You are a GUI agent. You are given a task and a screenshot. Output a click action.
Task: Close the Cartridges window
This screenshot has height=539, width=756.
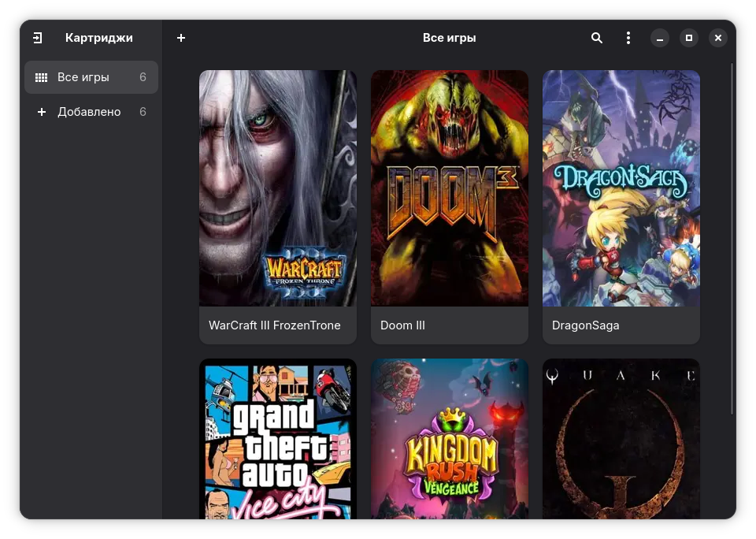718,38
